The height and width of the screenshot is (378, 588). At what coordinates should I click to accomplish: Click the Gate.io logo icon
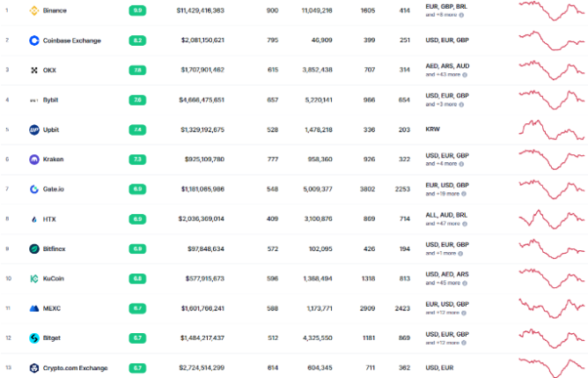[x=34, y=189]
